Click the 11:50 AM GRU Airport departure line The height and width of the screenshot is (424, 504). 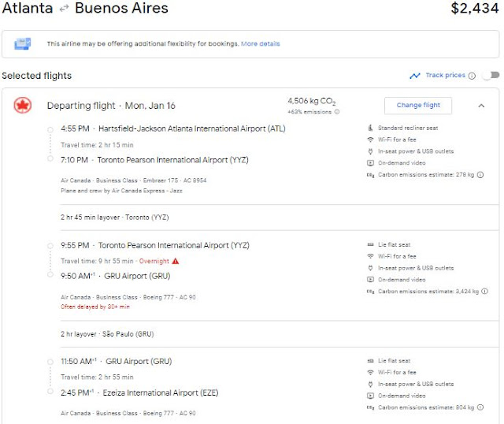[x=117, y=362]
